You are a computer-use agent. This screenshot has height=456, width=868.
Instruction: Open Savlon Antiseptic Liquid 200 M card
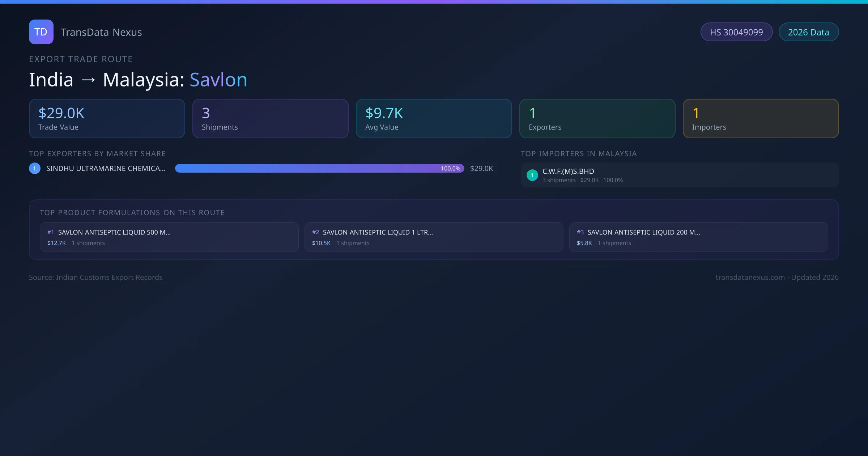point(699,237)
